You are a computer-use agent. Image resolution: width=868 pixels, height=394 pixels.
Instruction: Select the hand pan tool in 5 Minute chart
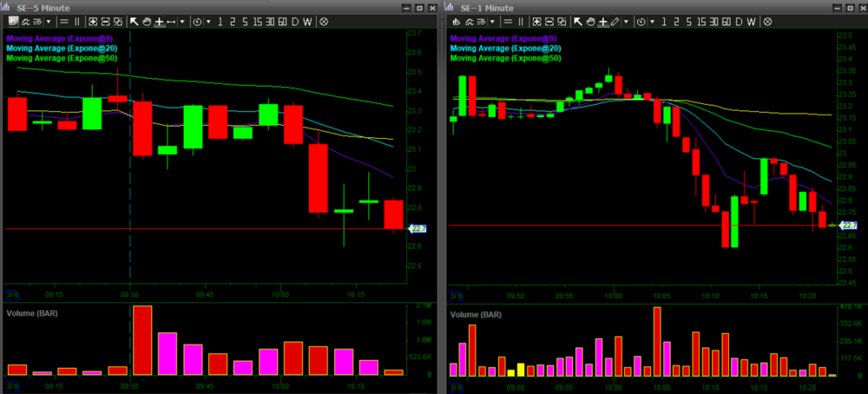coord(147,20)
